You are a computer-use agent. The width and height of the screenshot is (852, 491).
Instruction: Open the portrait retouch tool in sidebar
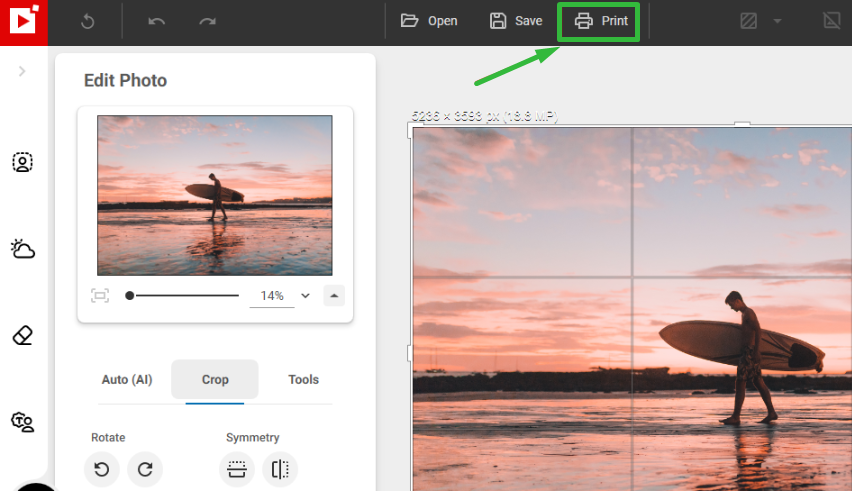pyautogui.click(x=22, y=162)
